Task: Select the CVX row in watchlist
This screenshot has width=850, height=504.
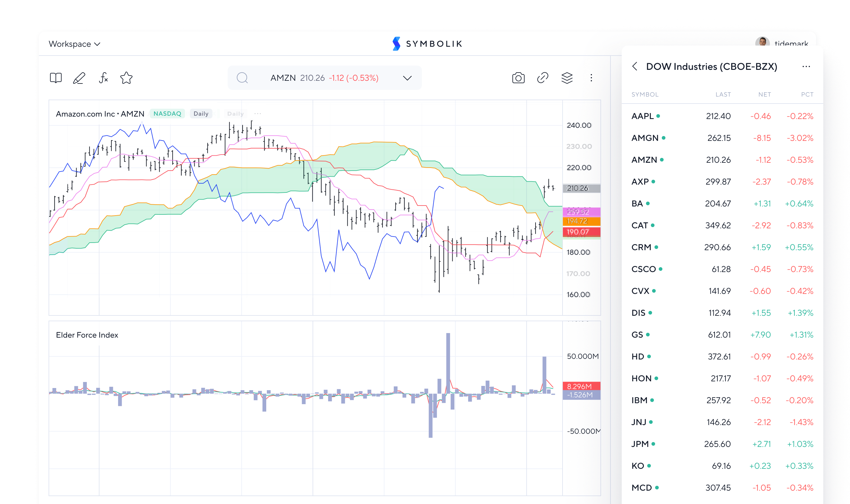Action: [722, 291]
